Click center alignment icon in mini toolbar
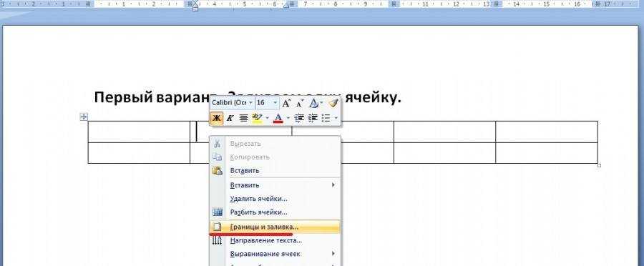The width and height of the screenshot is (644, 266). 243,118
